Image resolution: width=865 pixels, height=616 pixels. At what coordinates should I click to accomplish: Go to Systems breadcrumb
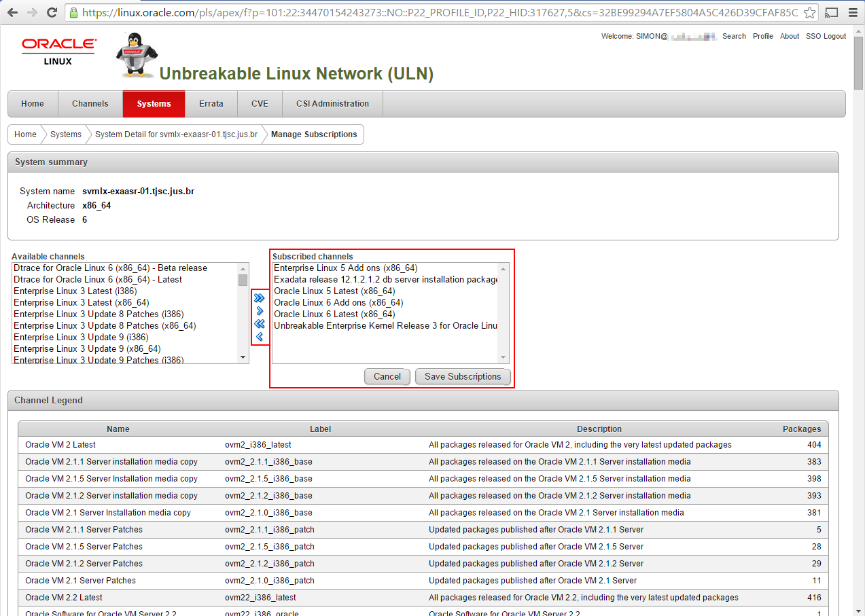66,134
